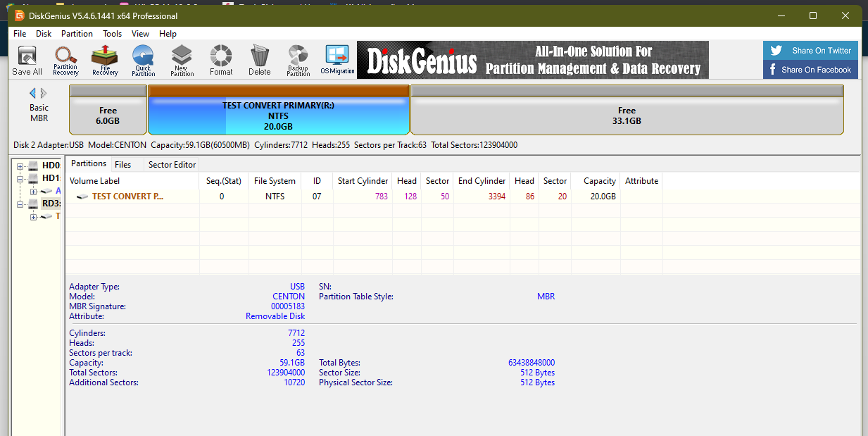The image size is (868, 436).
Task: Open the View menu
Action: pos(141,34)
